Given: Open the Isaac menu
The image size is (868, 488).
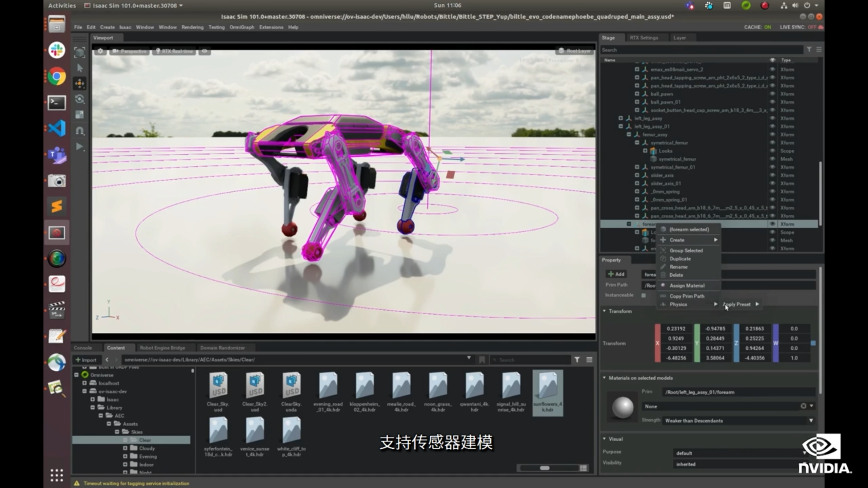Looking at the screenshot, I should 125,27.
